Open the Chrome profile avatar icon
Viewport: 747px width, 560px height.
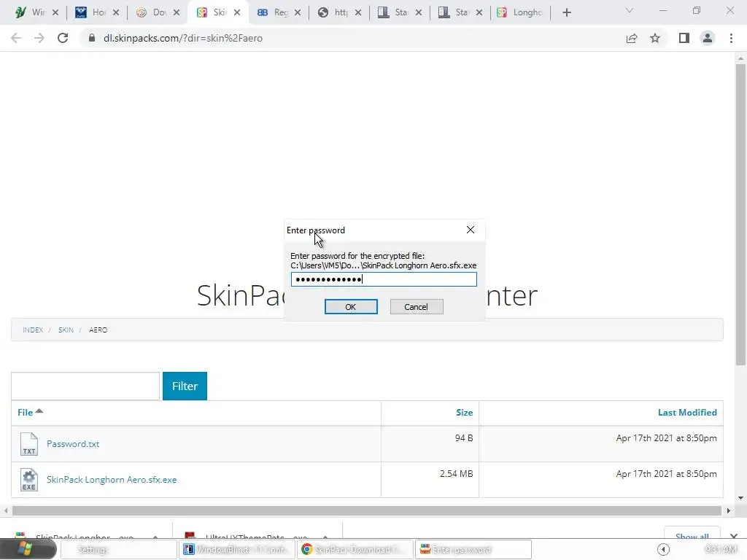click(x=708, y=38)
